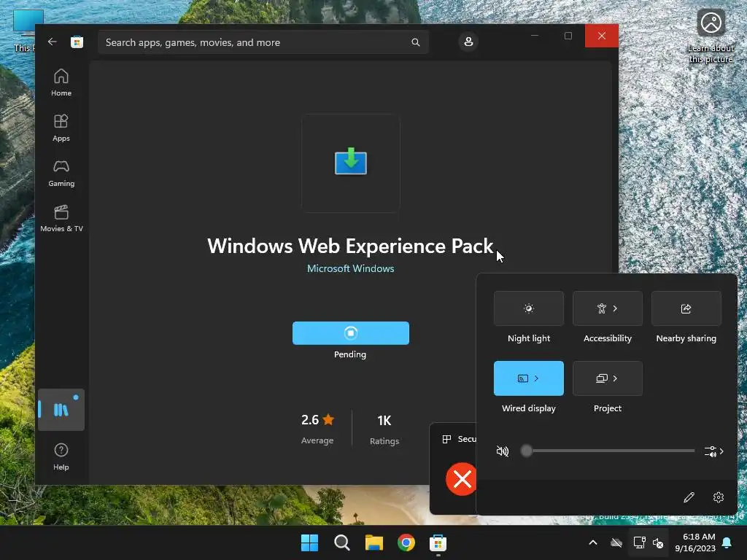
Task: Click the muted volume tray icon
Action: click(658, 542)
